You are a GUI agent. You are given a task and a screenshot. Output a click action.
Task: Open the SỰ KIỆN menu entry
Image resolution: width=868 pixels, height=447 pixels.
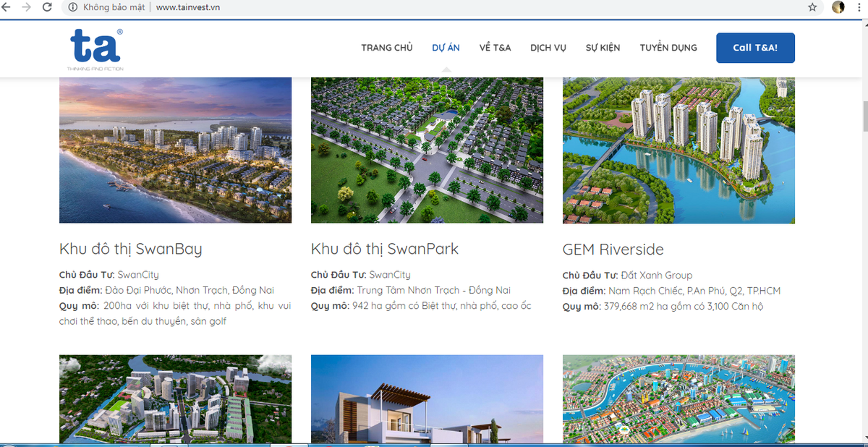tap(603, 47)
